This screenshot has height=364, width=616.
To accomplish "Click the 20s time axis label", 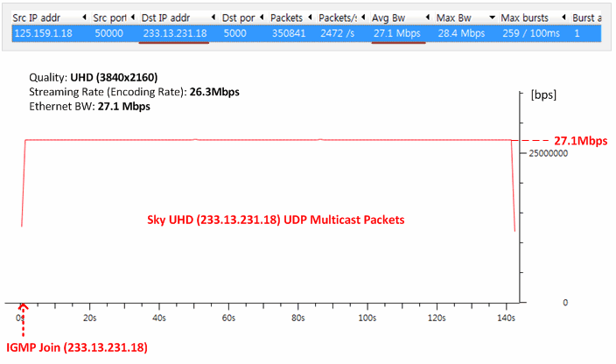I will [x=89, y=318].
